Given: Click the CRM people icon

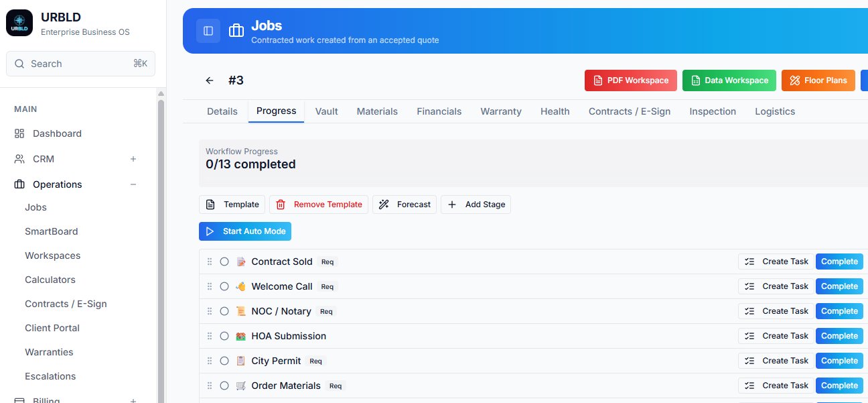Looking at the screenshot, I should tap(19, 159).
